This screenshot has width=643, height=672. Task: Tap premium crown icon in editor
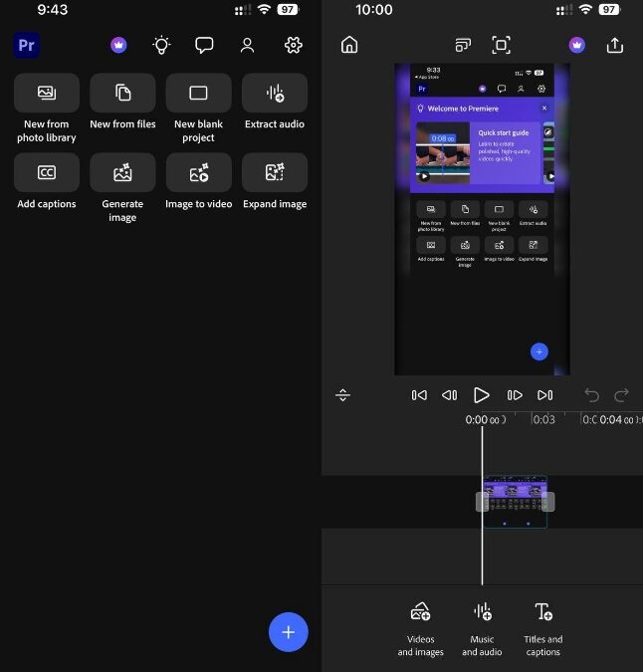click(x=576, y=45)
